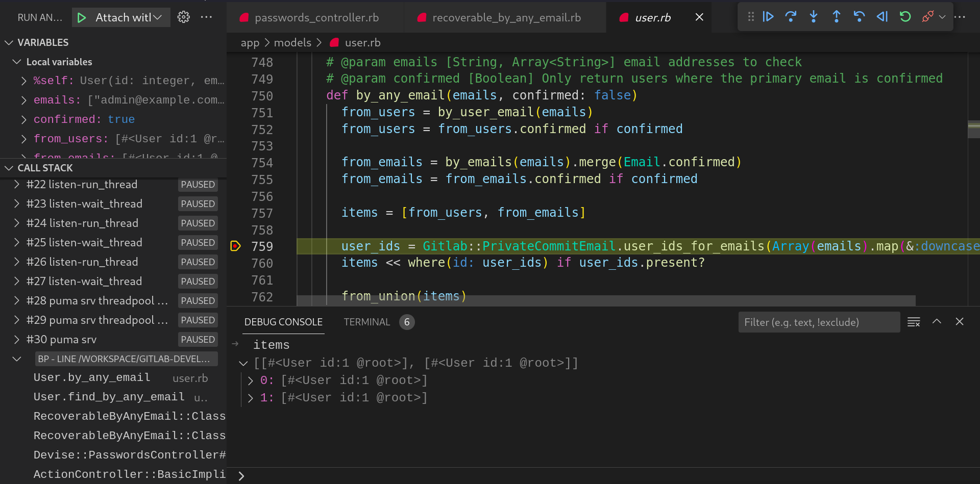
Task: Expand thread #30 puma srv
Action: [17, 339]
